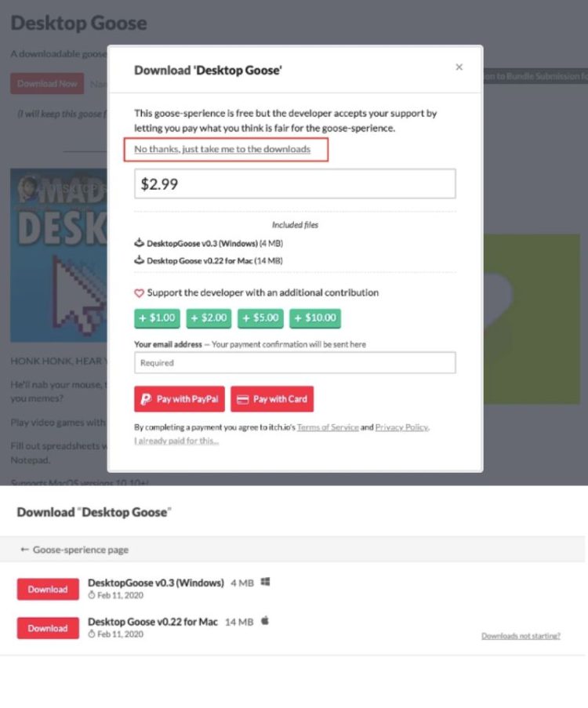Click the download icon beside DesktopGoose v0.3 (Windows)
Screen dimensions: 588x708
[x=140, y=244]
